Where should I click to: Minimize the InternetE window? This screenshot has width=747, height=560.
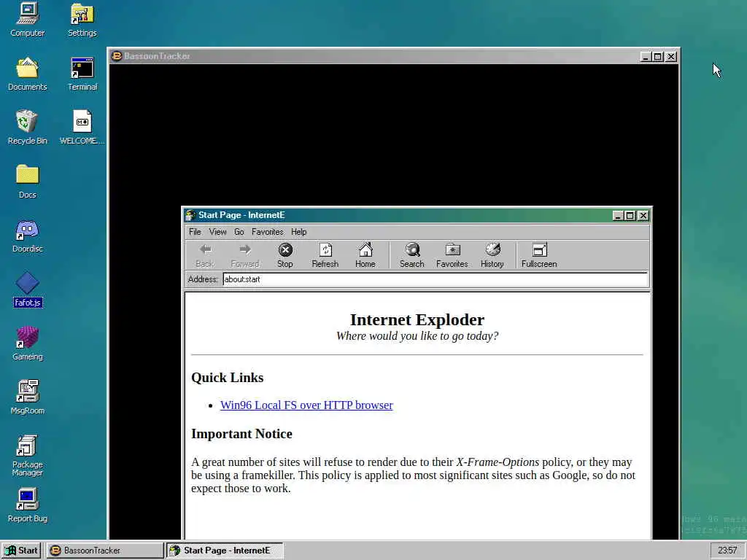click(618, 216)
